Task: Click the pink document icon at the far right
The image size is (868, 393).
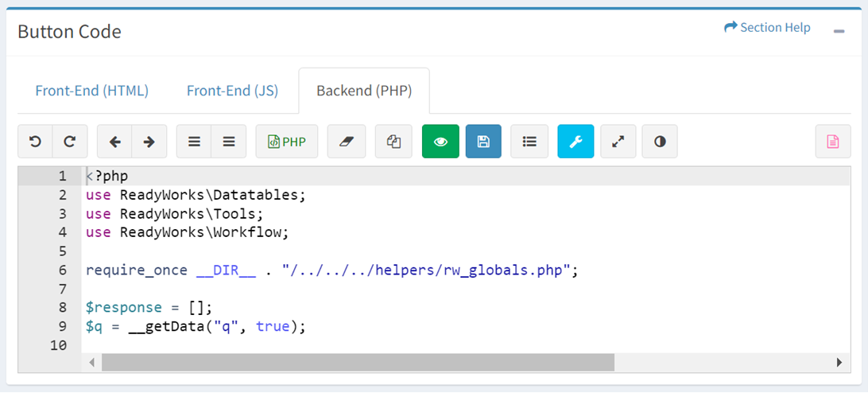Action: (832, 142)
